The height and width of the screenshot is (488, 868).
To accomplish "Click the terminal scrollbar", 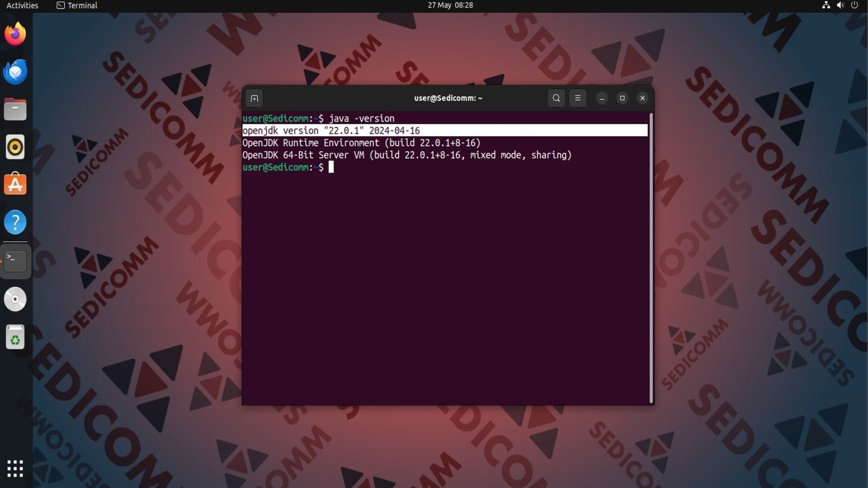I will click(651, 258).
